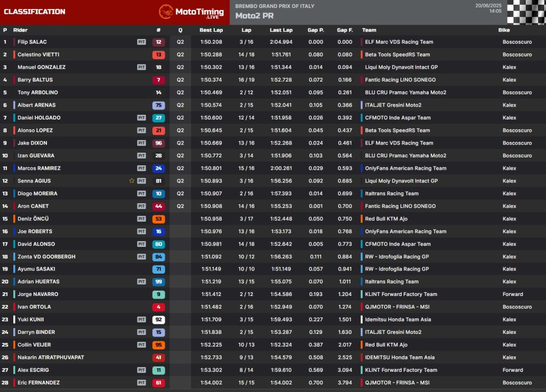Click team Red Bull KTM Ajo in Deniz ÖNCÜ's row
Screen dimensions: 546x392
point(386,219)
